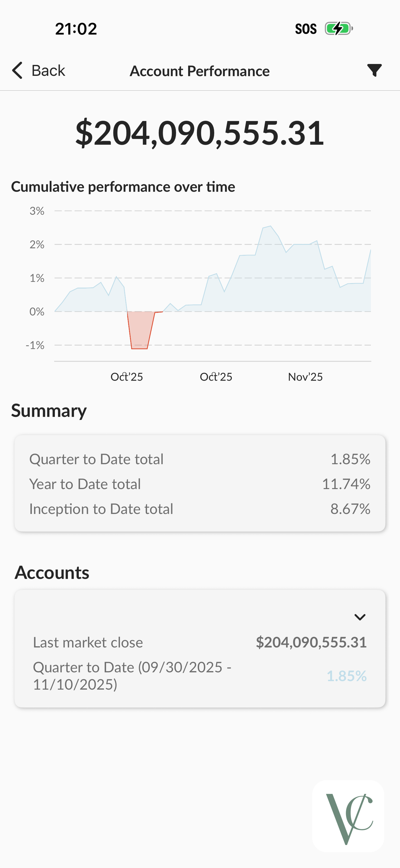The height and width of the screenshot is (868, 400).
Task: Expand the account card chevron
Action: pos(360,617)
